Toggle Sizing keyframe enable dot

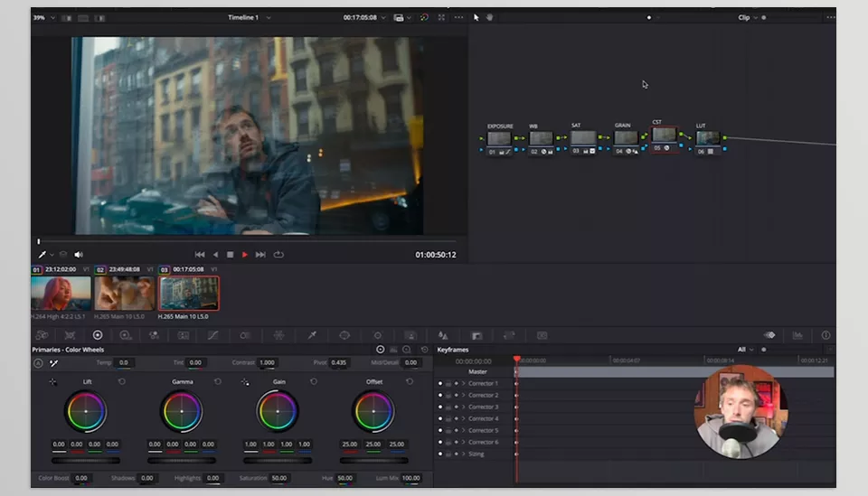coord(440,454)
